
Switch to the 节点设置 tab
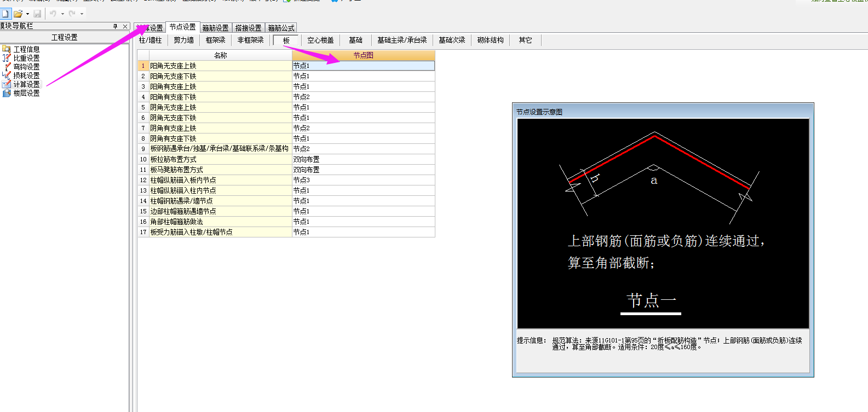pos(182,27)
